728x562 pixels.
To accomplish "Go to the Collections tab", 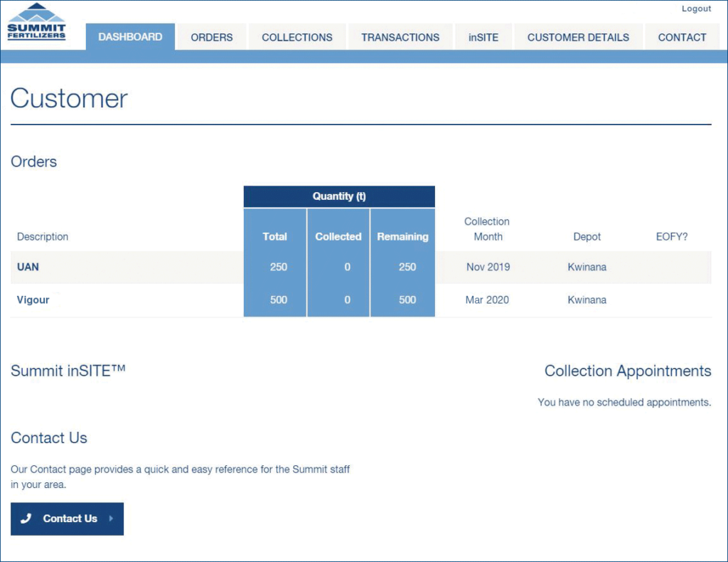I will [296, 38].
